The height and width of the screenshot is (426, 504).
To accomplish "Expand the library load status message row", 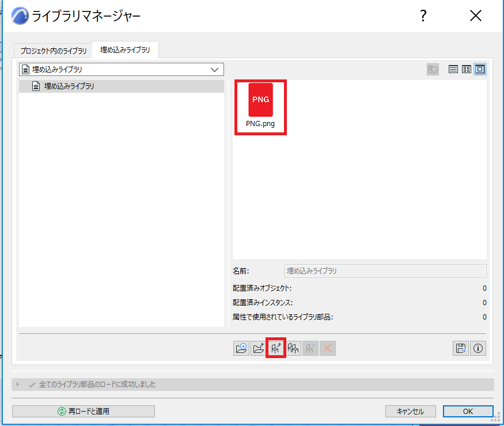I will tap(18, 384).
